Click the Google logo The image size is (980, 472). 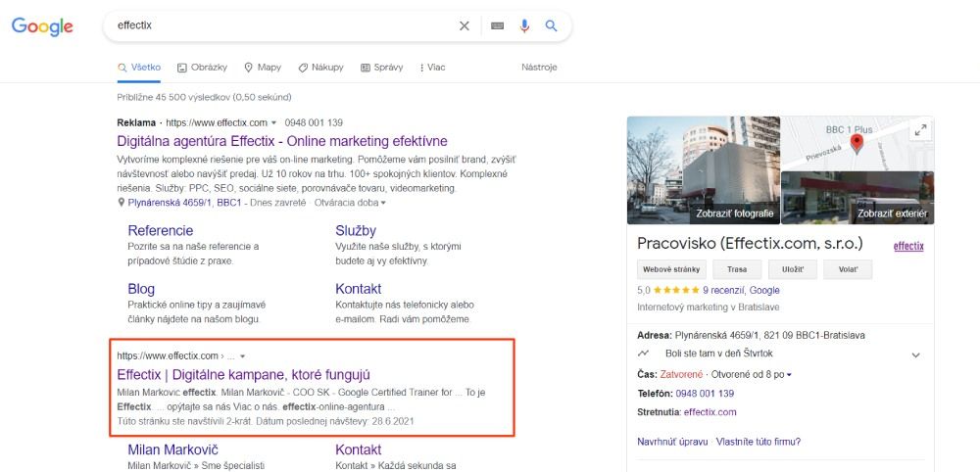42,26
